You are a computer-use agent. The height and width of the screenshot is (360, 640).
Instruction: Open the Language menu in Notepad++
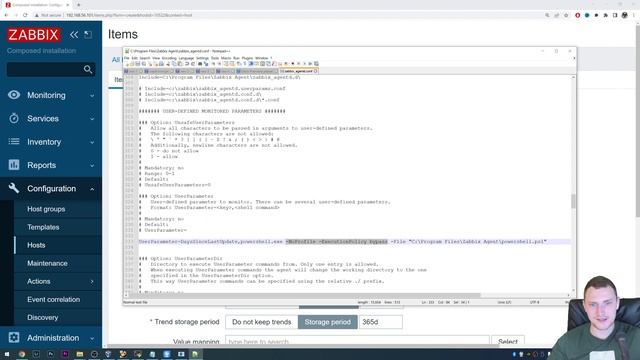coord(187,58)
